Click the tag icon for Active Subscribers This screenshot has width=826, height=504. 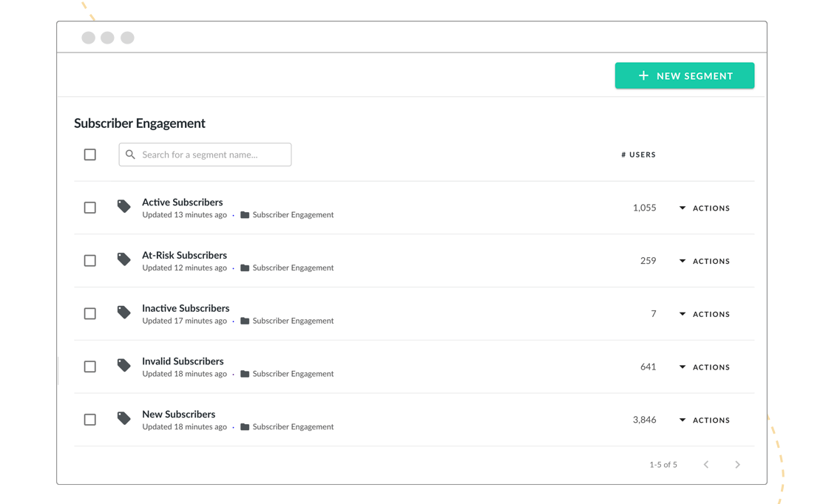point(123,206)
